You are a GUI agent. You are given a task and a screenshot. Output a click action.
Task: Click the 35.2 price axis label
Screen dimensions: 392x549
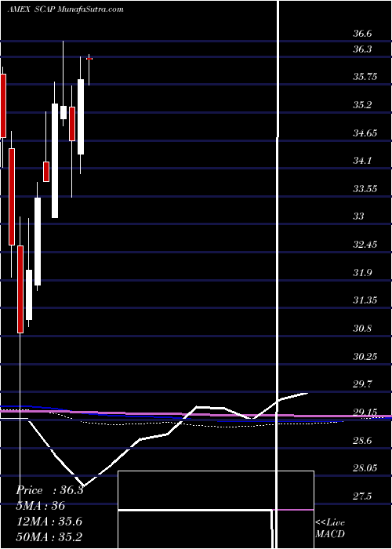coord(362,105)
